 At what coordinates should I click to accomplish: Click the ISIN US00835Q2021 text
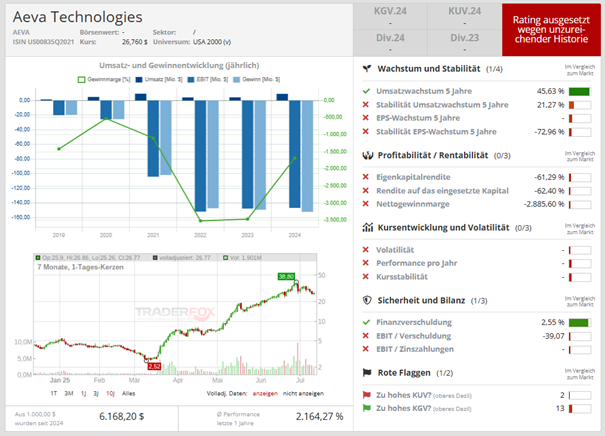[43, 42]
